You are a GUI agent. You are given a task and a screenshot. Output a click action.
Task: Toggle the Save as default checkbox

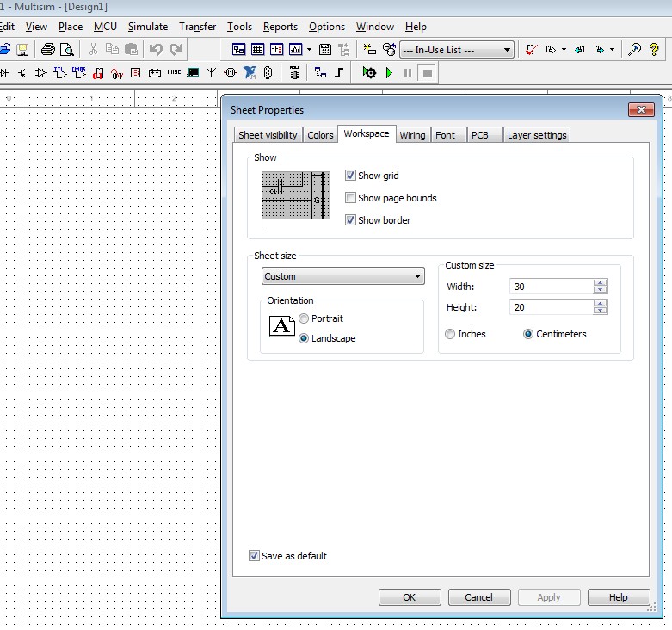pyautogui.click(x=254, y=556)
